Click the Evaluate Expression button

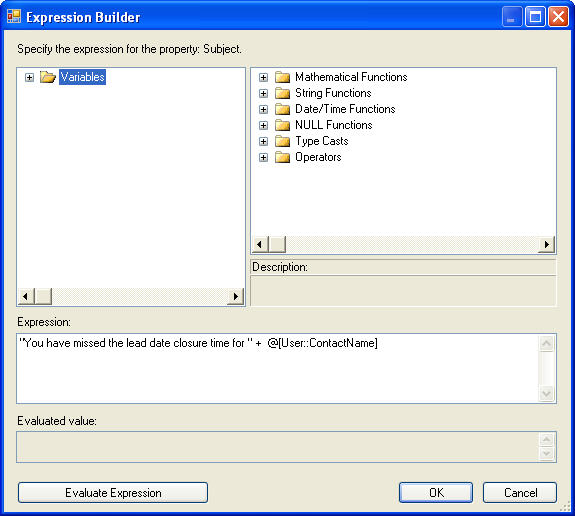pyautogui.click(x=113, y=493)
